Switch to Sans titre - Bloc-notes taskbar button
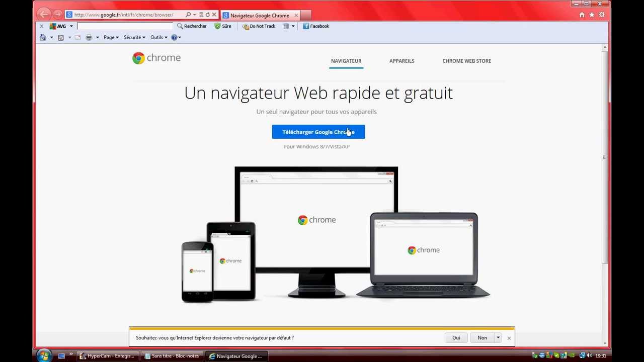 [172, 356]
